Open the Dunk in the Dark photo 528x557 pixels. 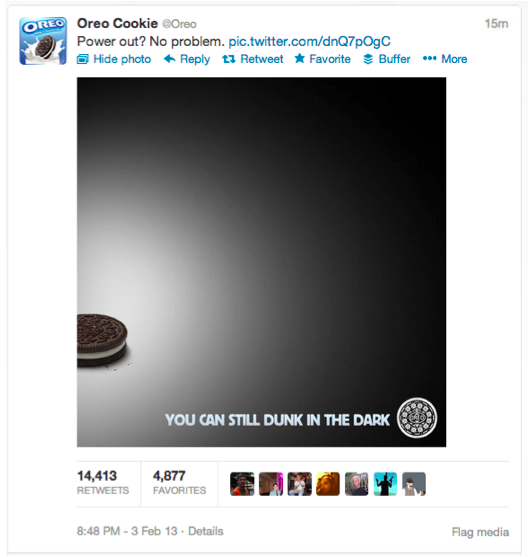pos(262,262)
